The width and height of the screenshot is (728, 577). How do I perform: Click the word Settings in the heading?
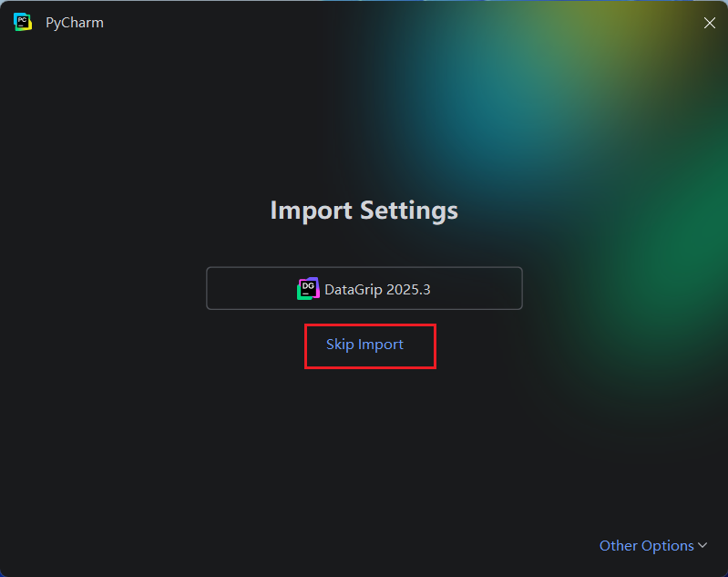(409, 211)
